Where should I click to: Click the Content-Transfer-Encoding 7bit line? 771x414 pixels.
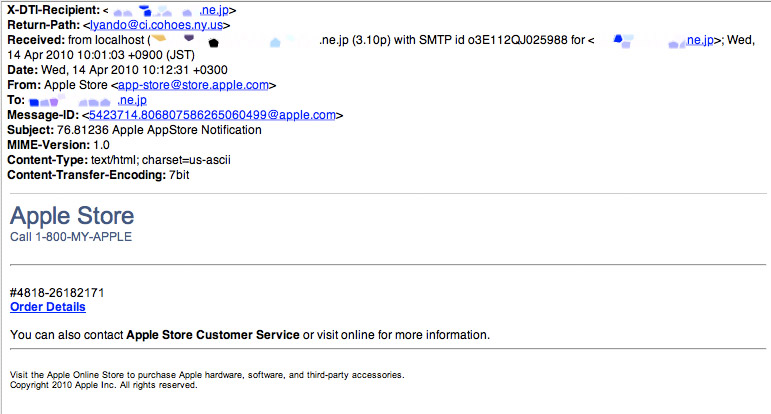pyautogui.click(x=98, y=175)
